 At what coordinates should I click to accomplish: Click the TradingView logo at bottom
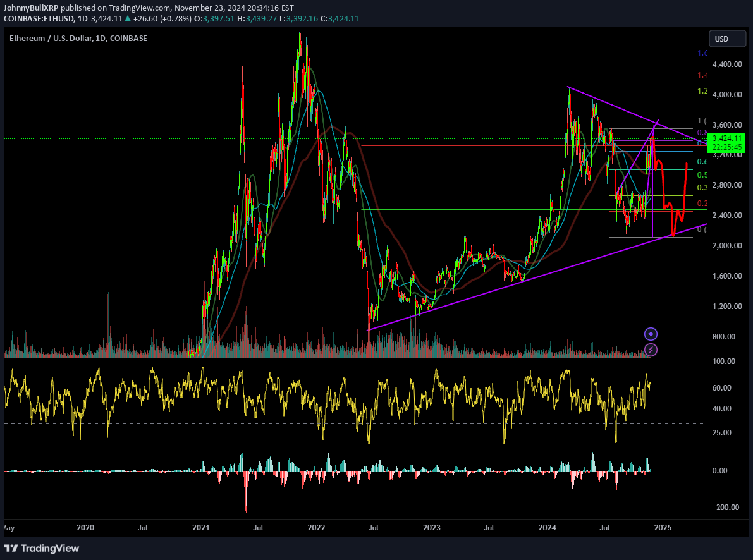[41, 548]
